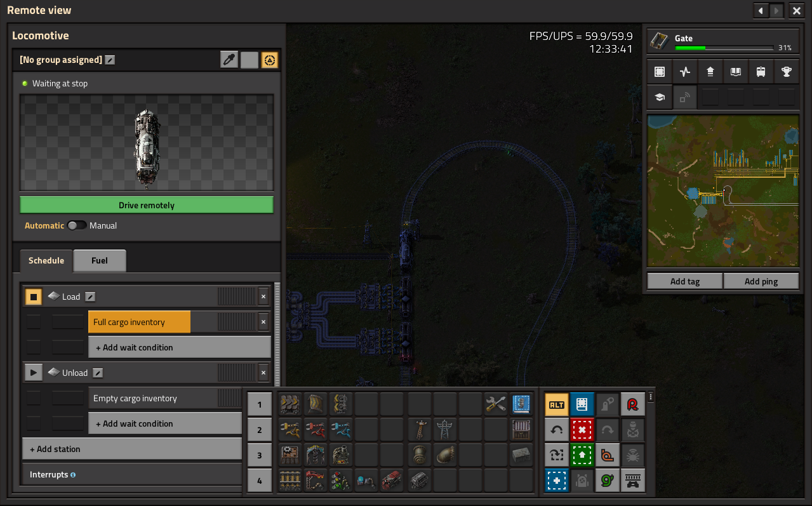
Task: Pick the big electric pole slot
Action: tap(445, 429)
